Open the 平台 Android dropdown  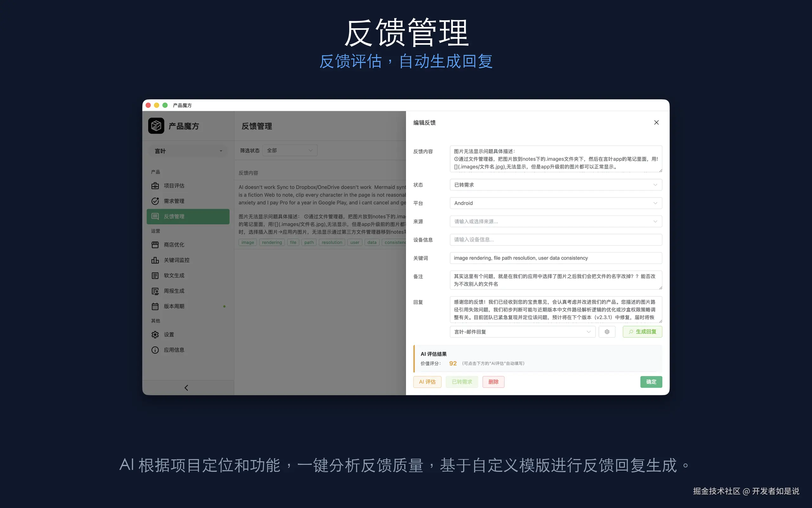point(556,203)
